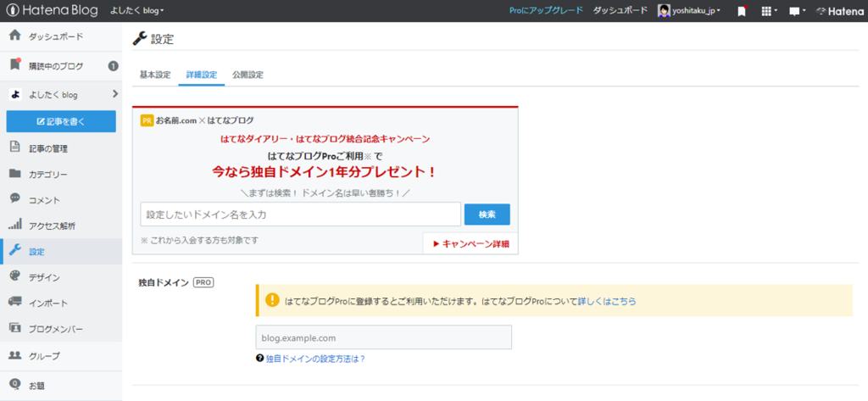
Task: Click キャンペーン詳細 button
Action: click(470, 243)
